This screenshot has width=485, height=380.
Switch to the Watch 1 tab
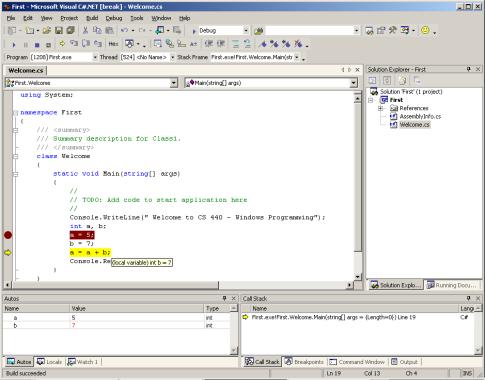pos(84,362)
